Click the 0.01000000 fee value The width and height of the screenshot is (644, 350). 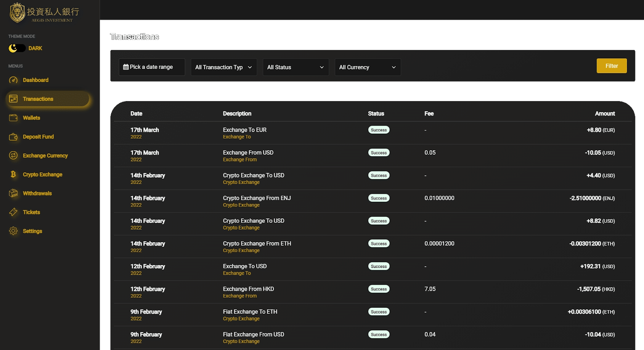click(439, 198)
